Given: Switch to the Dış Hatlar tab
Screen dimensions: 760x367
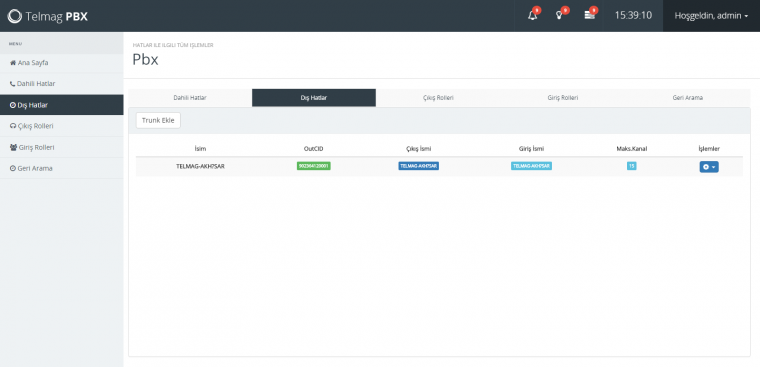Looking at the screenshot, I should click(x=314, y=97).
